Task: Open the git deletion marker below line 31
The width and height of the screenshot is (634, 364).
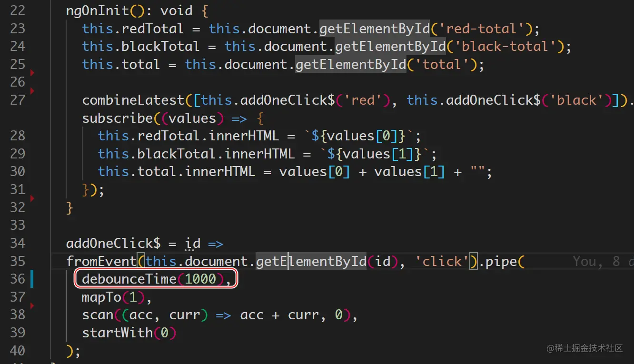Action: point(32,198)
